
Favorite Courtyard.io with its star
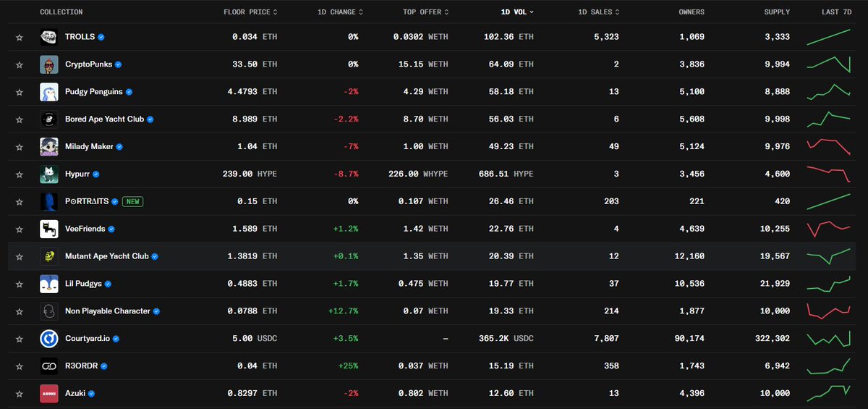click(20, 339)
